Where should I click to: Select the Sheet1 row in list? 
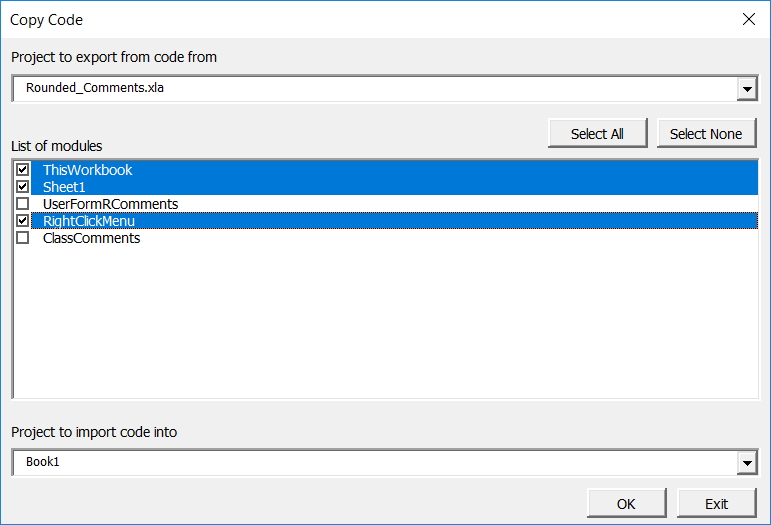394,187
